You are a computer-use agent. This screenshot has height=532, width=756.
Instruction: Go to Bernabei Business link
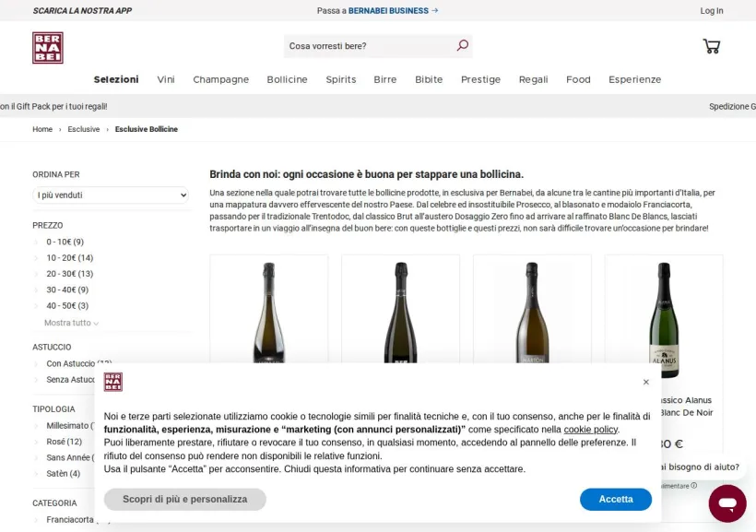(x=388, y=10)
